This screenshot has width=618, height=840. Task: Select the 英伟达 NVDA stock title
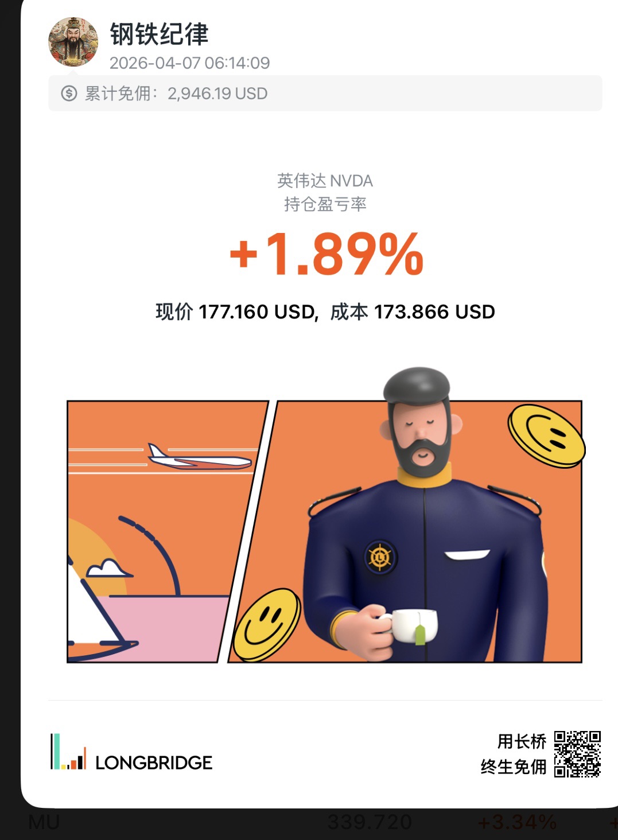point(325,181)
